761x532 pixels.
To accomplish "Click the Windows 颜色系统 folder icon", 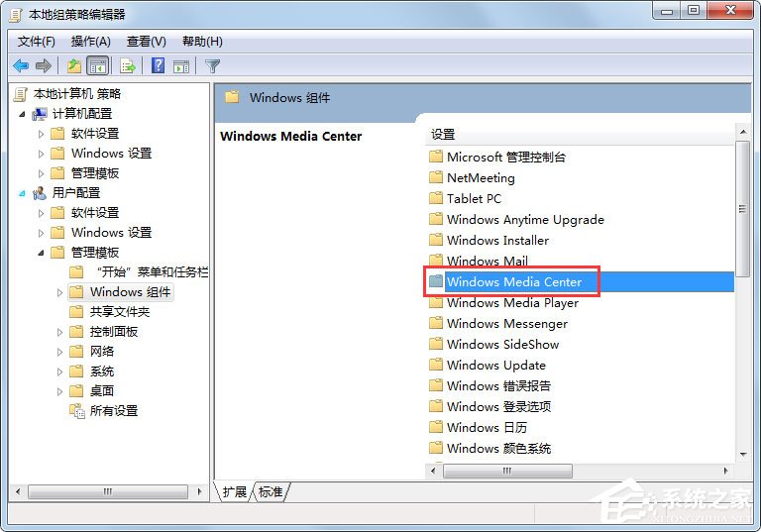I will [x=436, y=448].
